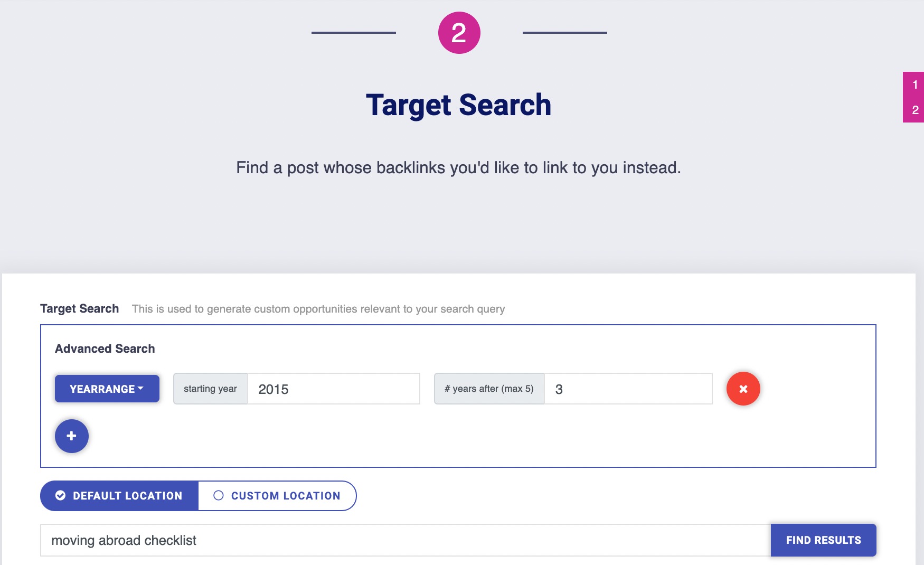This screenshot has width=924, height=565.
Task: Click the pink 1 tab on right edge
Action: 914,84
